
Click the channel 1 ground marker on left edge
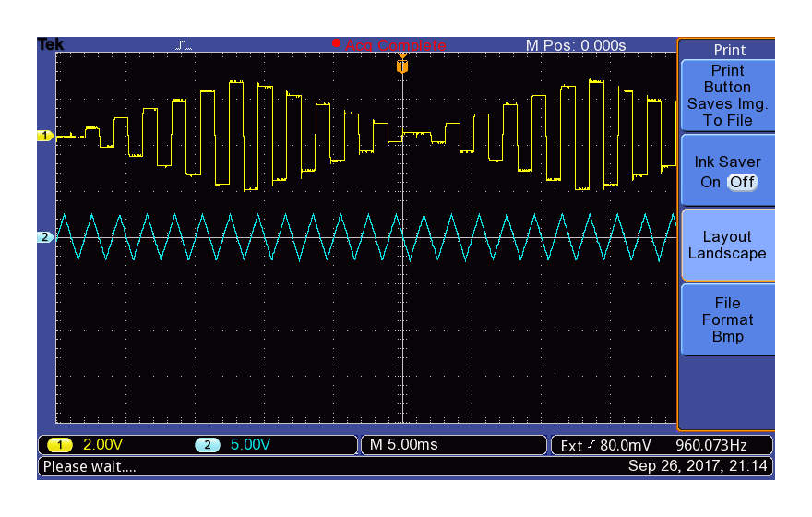45,136
